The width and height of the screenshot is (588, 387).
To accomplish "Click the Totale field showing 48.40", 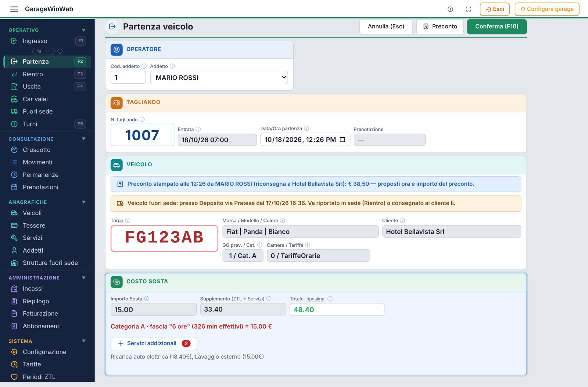I will click(337, 310).
